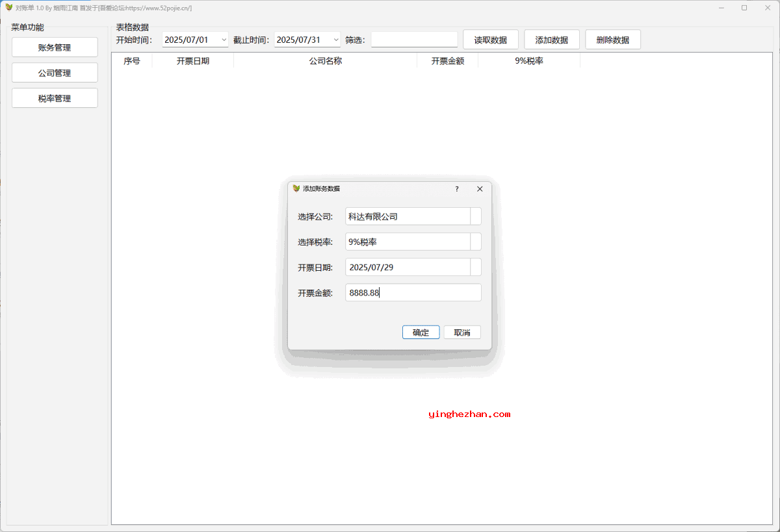
Task: Click the 读取数据 button
Action: (490, 40)
